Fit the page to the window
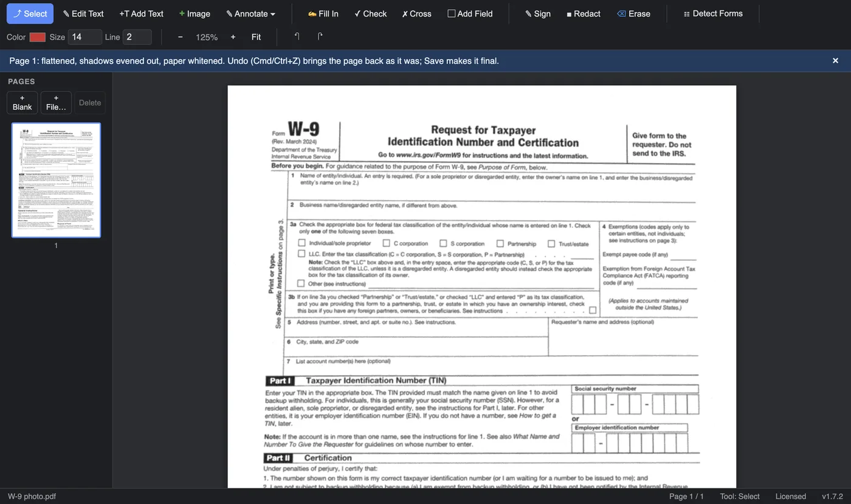 coord(256,37)
